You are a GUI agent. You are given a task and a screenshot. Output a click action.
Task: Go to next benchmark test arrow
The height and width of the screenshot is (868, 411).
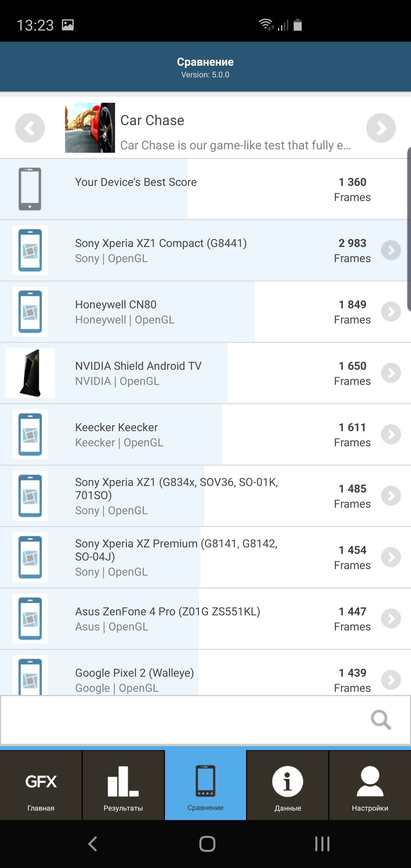[381, 128]
